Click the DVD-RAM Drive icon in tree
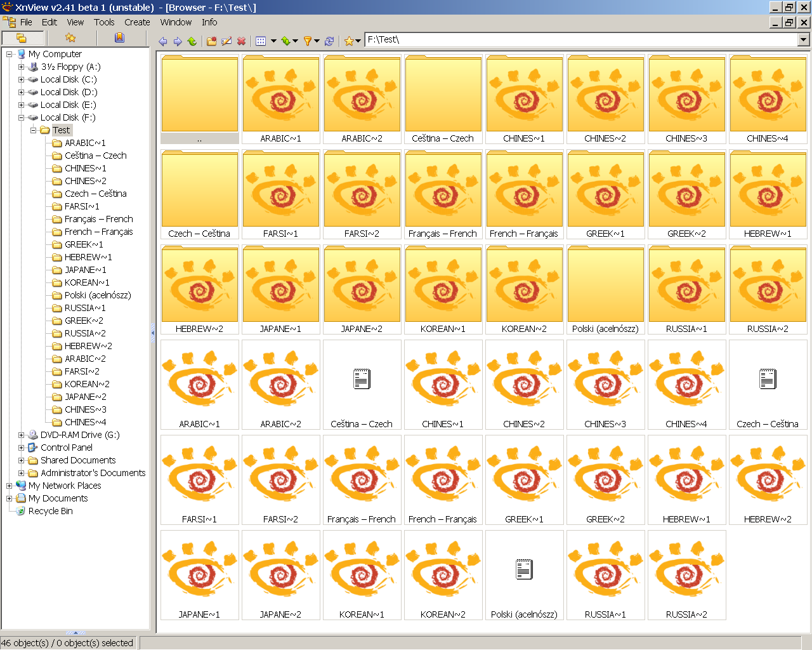 coord(33,435)
